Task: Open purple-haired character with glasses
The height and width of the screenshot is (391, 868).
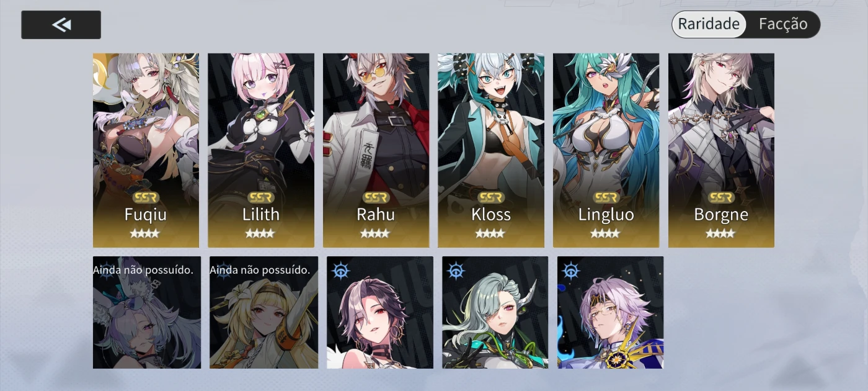Action: [x=610, y=312]
